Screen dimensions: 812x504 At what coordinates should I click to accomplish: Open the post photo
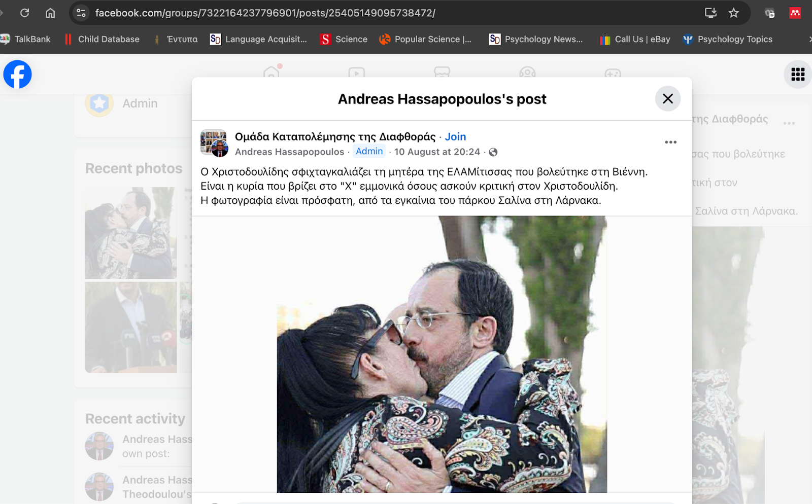[442, 354]
